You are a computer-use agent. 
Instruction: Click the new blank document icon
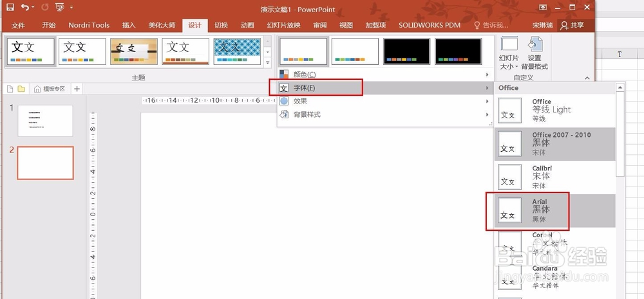click(x=11, y=89)
